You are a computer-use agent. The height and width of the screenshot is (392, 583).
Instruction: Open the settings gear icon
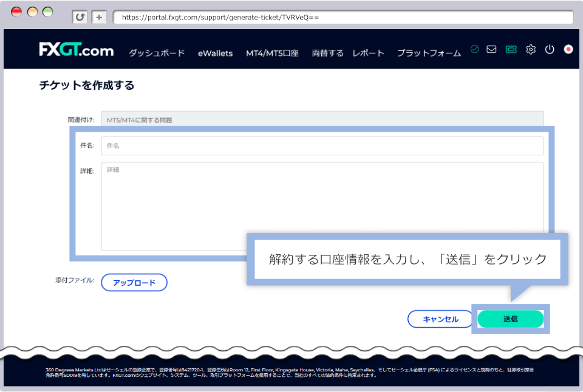(x=531, y=49)
